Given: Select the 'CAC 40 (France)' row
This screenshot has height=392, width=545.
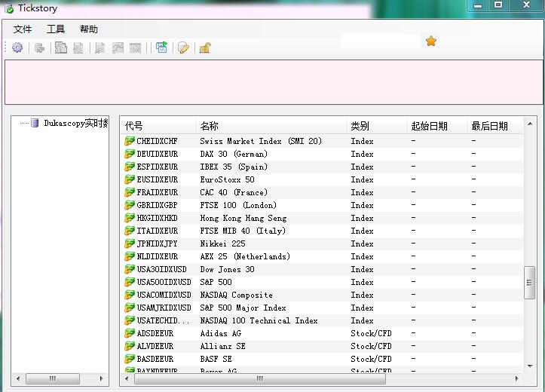Looking at the screenshot, I should coord(322,192).
